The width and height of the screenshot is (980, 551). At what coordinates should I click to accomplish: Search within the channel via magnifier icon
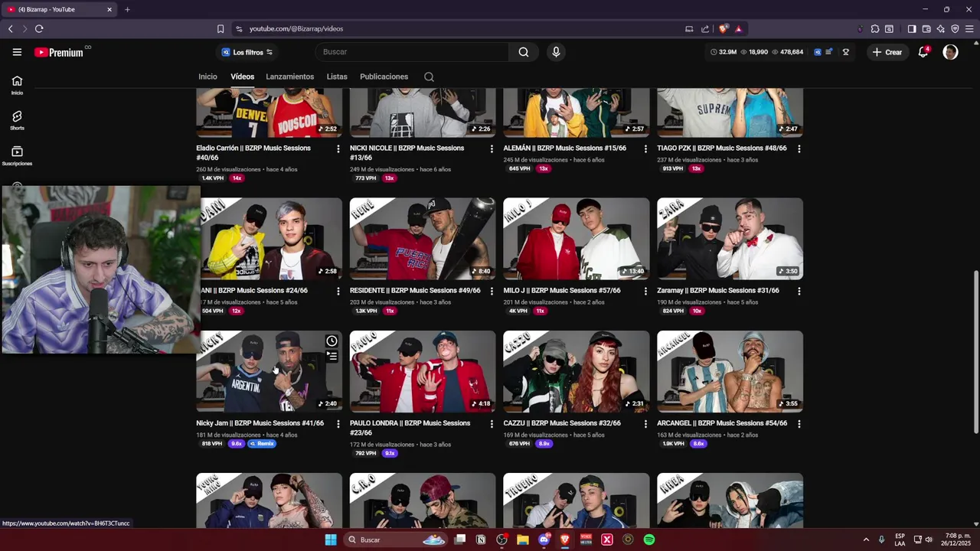click(x=429, y=77)
